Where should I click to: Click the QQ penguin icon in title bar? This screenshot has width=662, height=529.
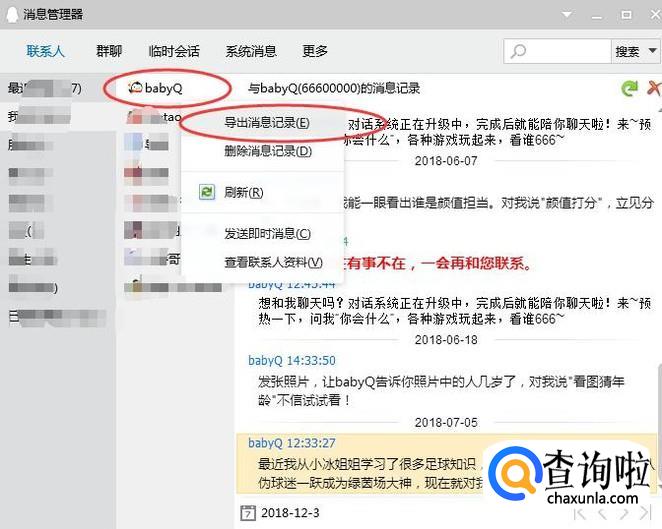point(12,14)
